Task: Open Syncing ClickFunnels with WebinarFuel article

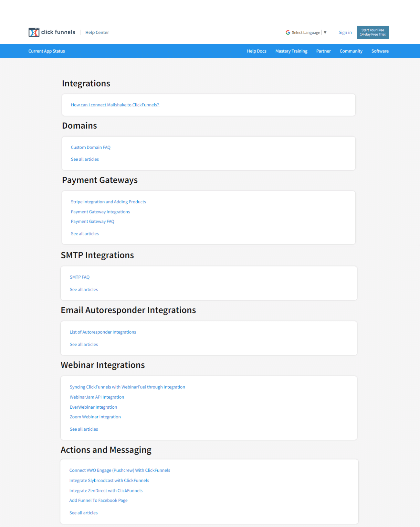Action: coord(127,387)
